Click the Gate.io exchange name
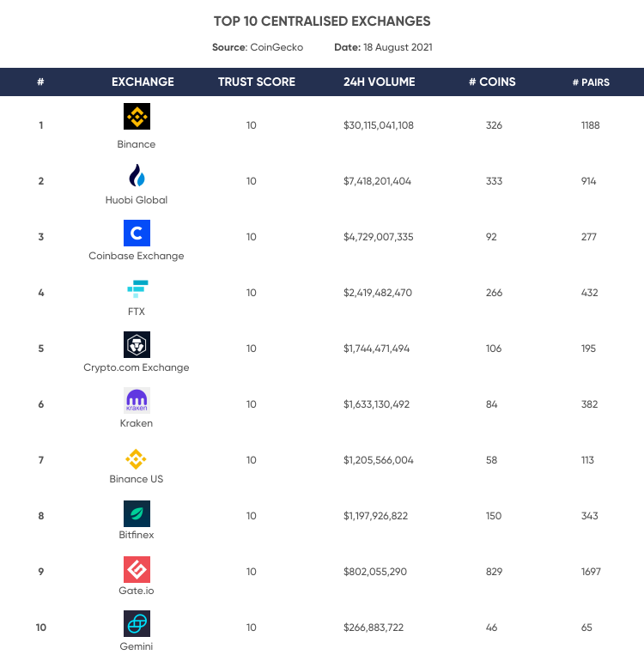The height and width of the screenshot is (667, 644). click(x=137, y=591)
